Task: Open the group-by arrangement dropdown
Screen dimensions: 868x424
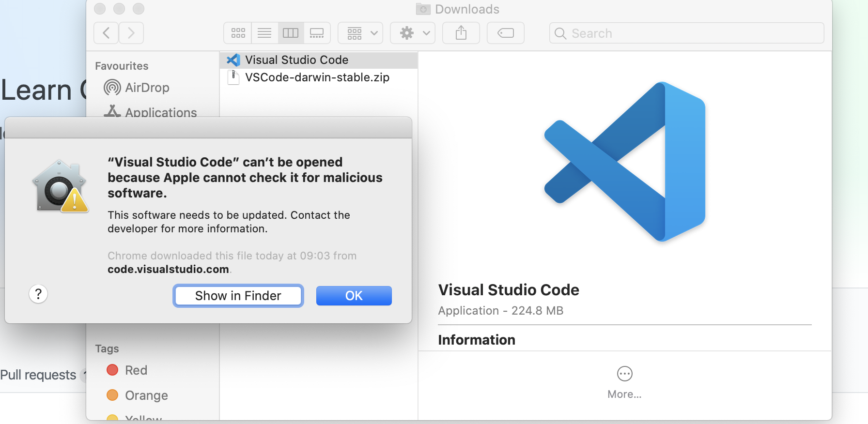Action: coord(360,33)
